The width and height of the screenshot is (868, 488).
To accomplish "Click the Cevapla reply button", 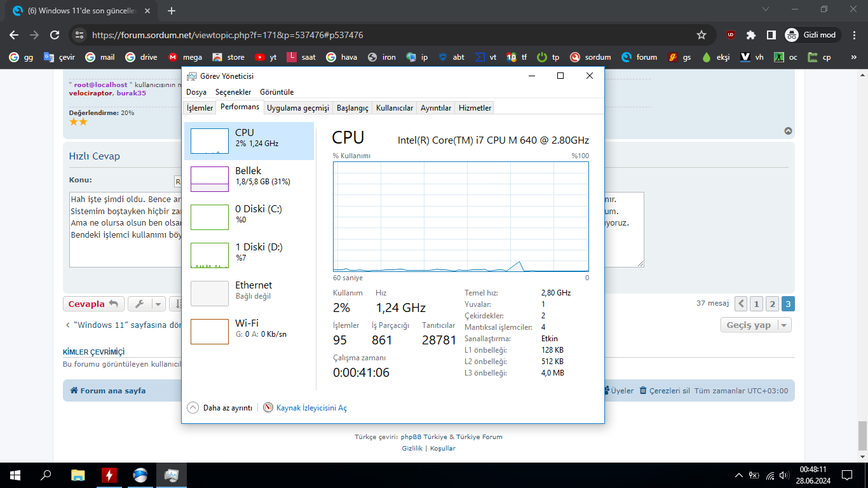I will [93, 304].
